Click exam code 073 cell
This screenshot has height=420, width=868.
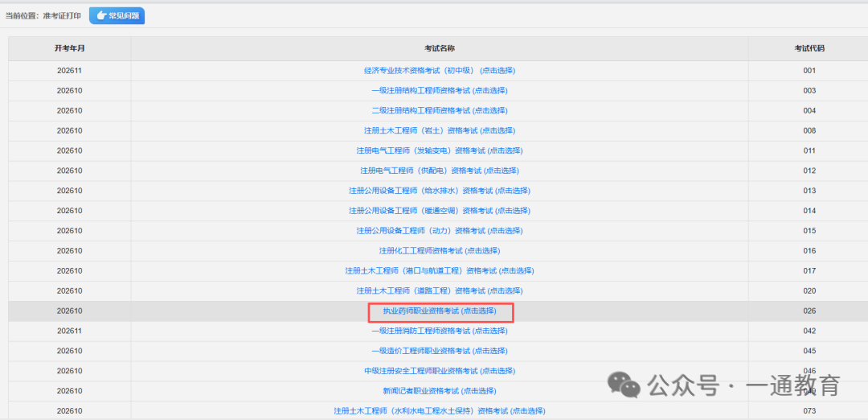(809, 410)
